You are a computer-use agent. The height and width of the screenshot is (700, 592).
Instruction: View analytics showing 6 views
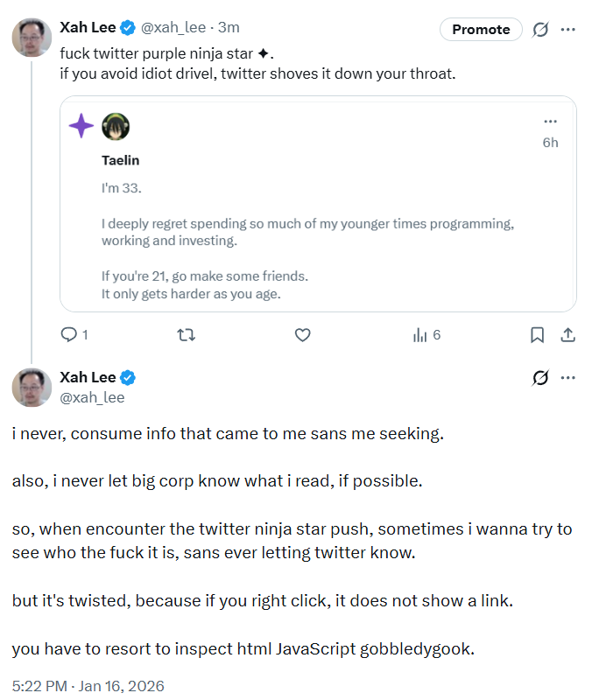[x=426, y=334]
